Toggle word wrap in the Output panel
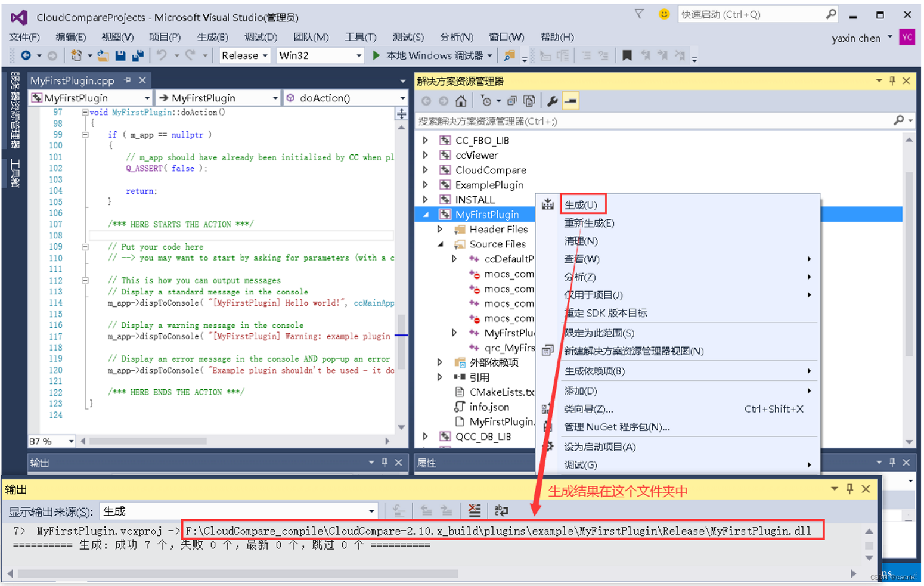The height and width of the screenshot is (586, 924). pos(501,510)
